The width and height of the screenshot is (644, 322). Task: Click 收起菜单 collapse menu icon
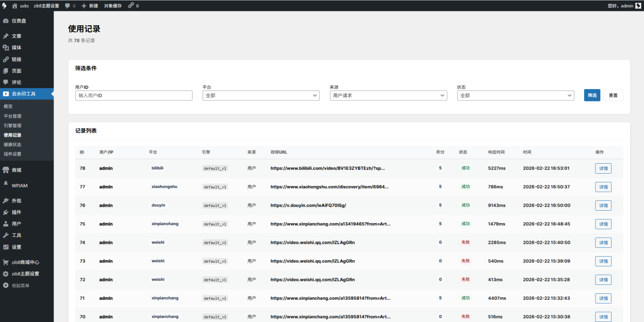coord(6,285)
